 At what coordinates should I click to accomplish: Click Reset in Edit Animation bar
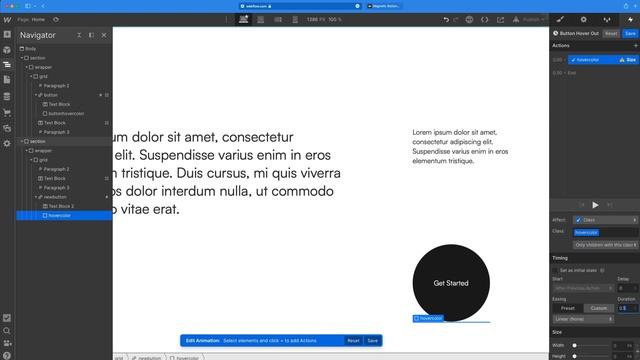click(x=353, y=340)
